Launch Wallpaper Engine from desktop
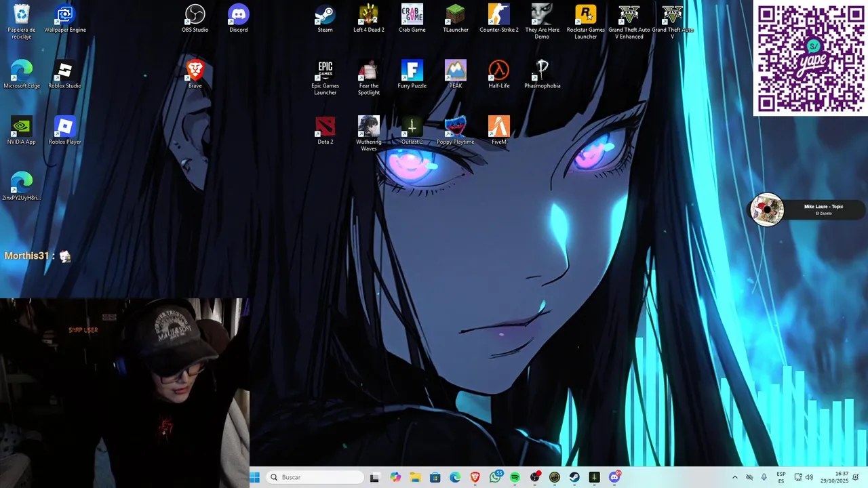 point(65,19)
